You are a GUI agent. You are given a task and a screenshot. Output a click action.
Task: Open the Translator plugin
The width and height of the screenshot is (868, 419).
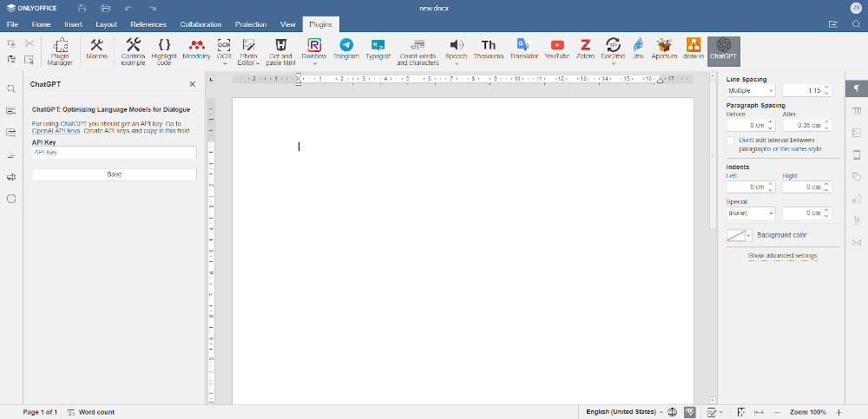[523, 49]
